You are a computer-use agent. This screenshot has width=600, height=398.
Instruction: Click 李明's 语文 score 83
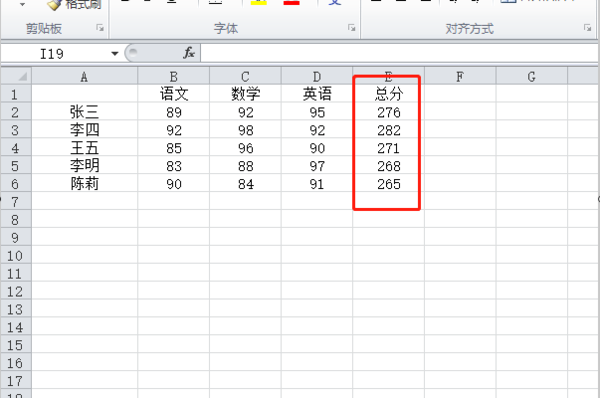coord(173,165)
